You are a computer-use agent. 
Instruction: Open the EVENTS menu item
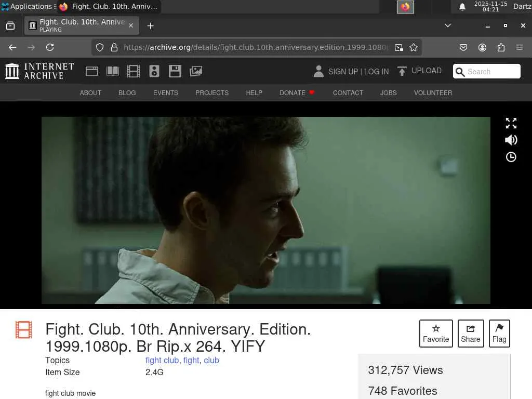[x=166, y=93]
